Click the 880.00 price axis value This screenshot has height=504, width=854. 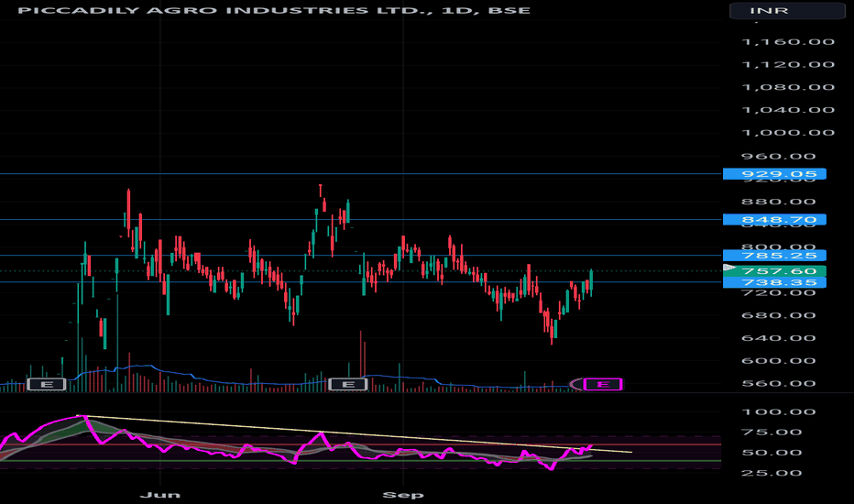tap(779, 202)
